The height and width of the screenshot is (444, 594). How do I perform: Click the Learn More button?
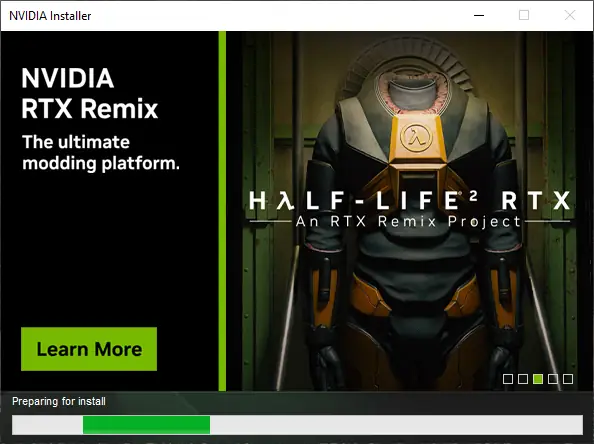[89, 349]
